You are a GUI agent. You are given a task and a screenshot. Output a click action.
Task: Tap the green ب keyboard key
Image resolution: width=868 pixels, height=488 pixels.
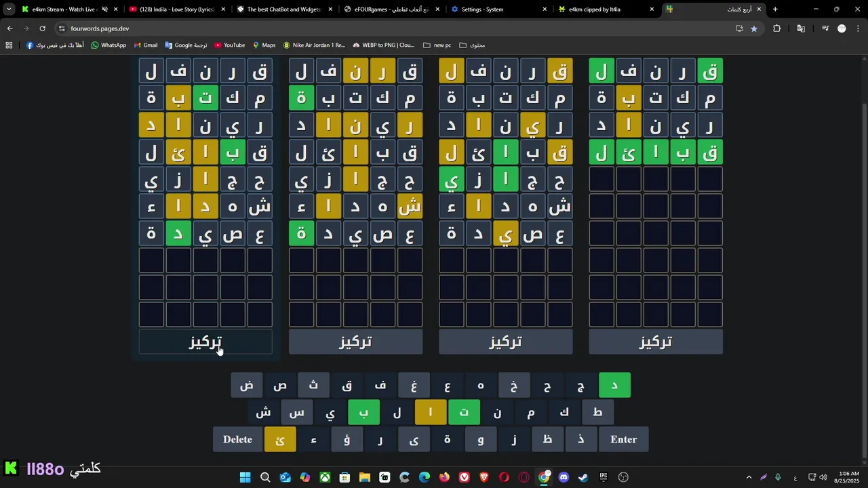coord(363,412)
